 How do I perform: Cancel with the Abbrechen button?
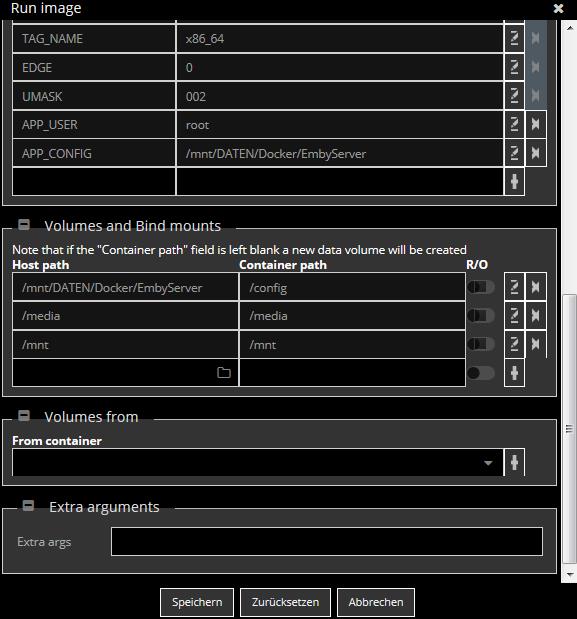(x=376, y=602)
